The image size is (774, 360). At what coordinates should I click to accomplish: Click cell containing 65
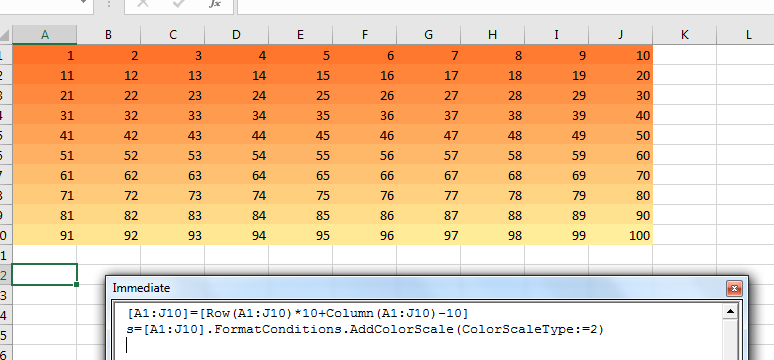pyautogui.click(x=301, y=175)
